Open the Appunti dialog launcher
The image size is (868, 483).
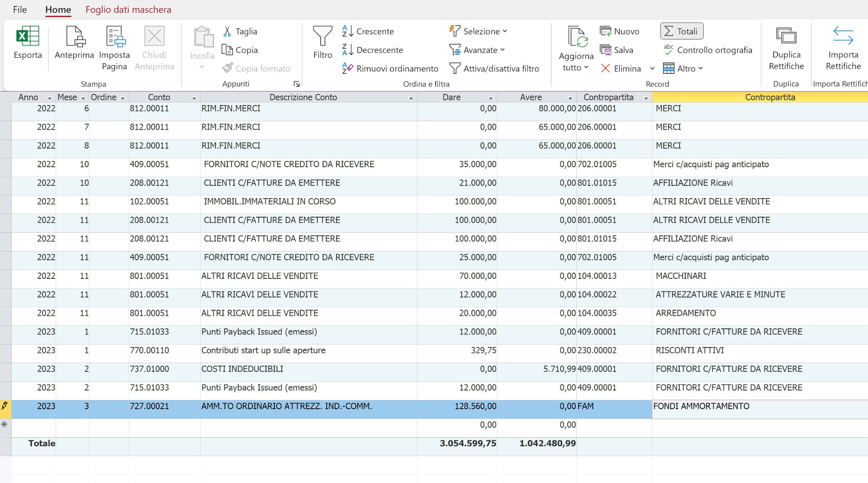pyautogui.click(x=297, y=84)
